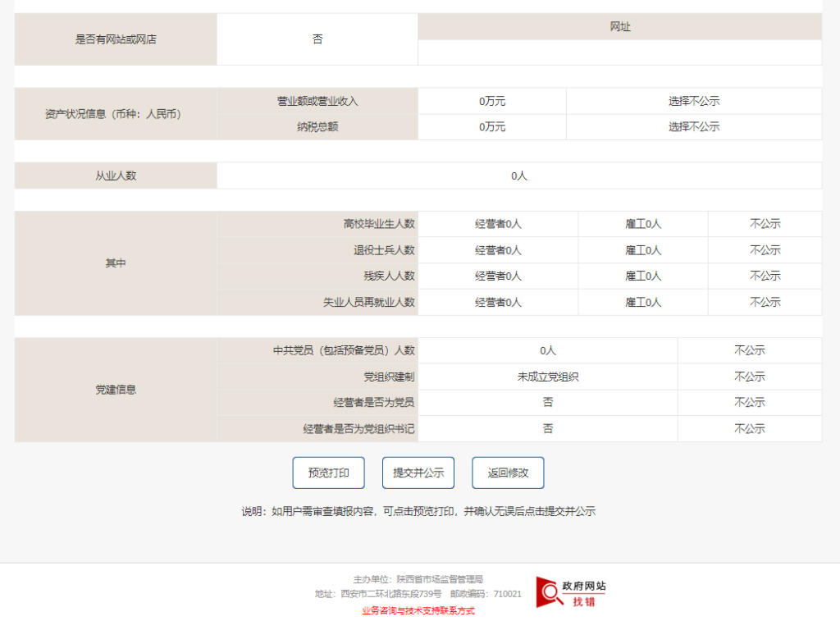Click the 政府网站找错 icon
840x621 pixels.
(x=571, y=592)
